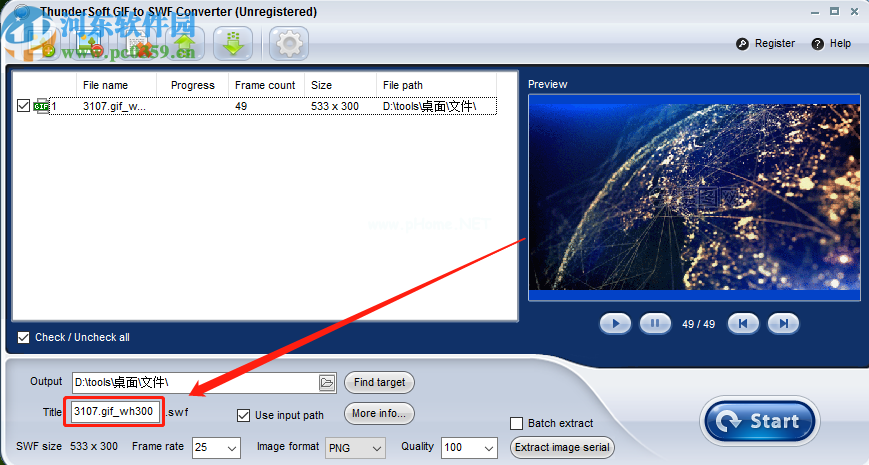Open the Image format PNG dropdown

click(377, 448)
